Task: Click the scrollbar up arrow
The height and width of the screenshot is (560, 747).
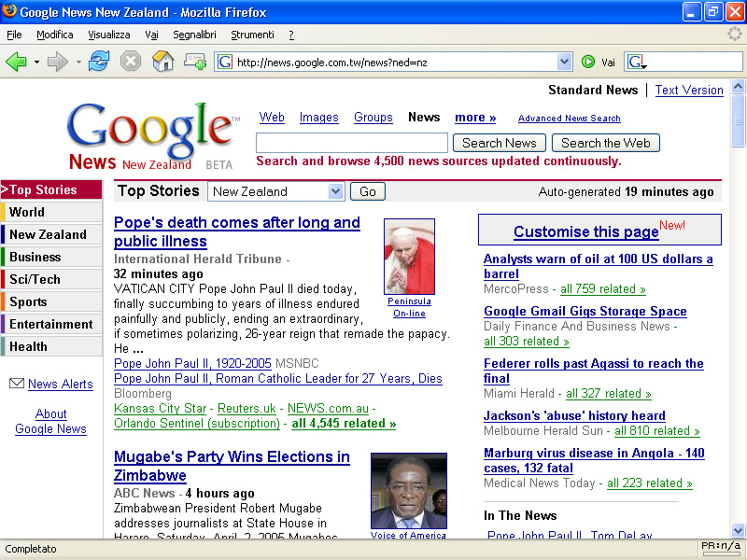Action: point(738,86)
